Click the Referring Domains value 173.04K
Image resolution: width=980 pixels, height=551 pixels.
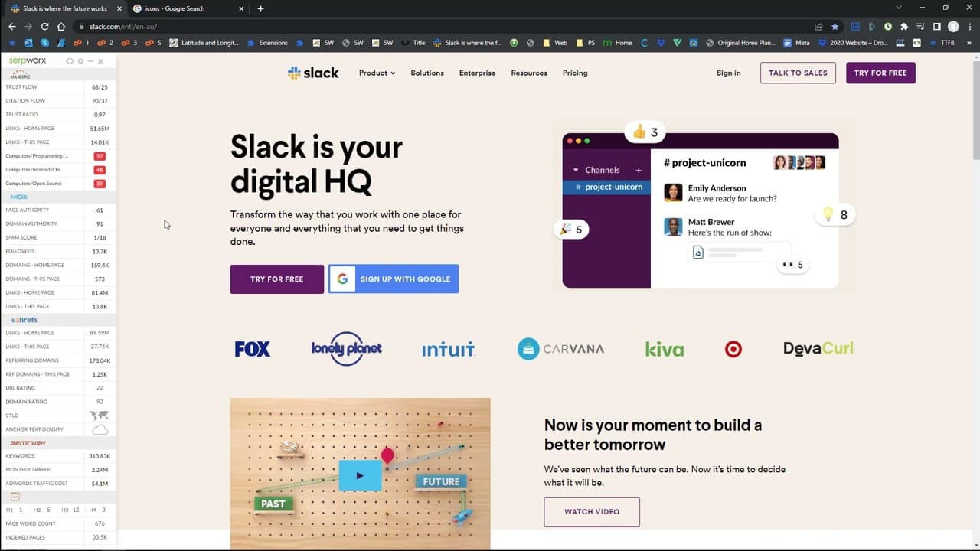click(100, 360)
